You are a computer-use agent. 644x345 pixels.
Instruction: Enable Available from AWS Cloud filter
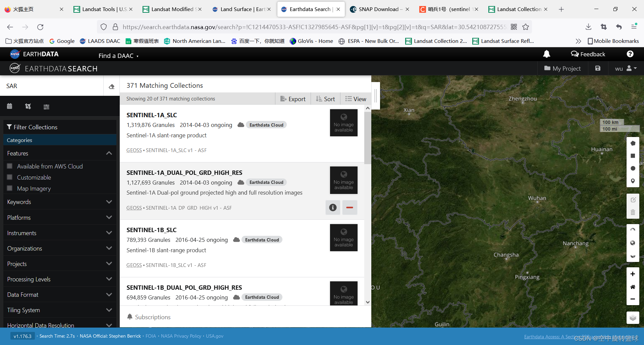10,166
